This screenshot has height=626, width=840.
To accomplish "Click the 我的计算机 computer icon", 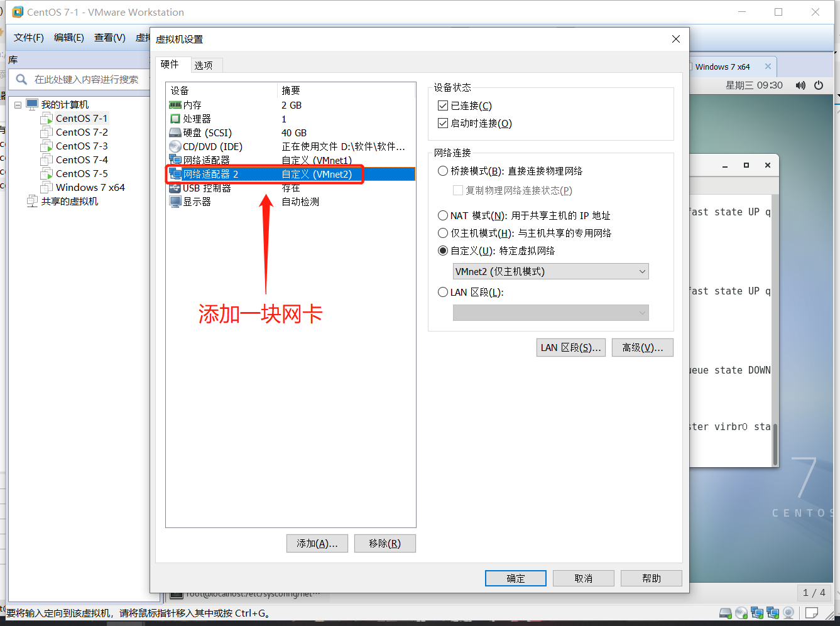I will [32, 104].
